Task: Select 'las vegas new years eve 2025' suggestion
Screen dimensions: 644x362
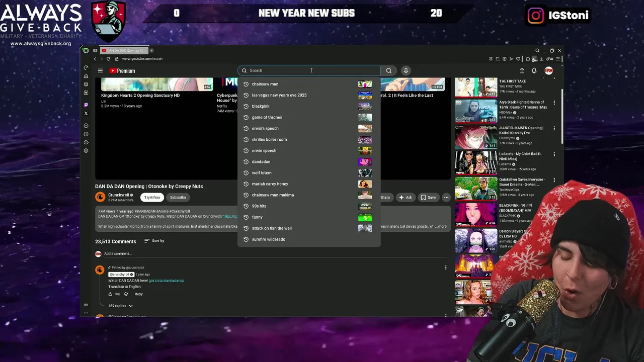Action: [x=309, y=95]
